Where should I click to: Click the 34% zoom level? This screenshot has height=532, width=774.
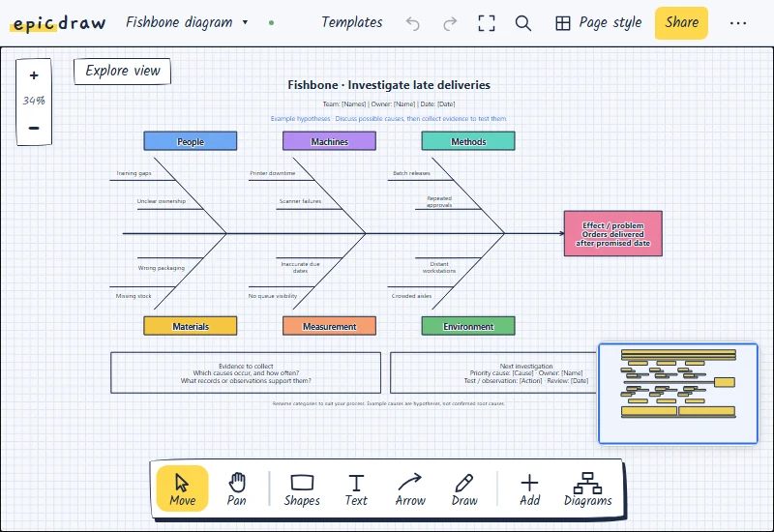click(34, 101)
